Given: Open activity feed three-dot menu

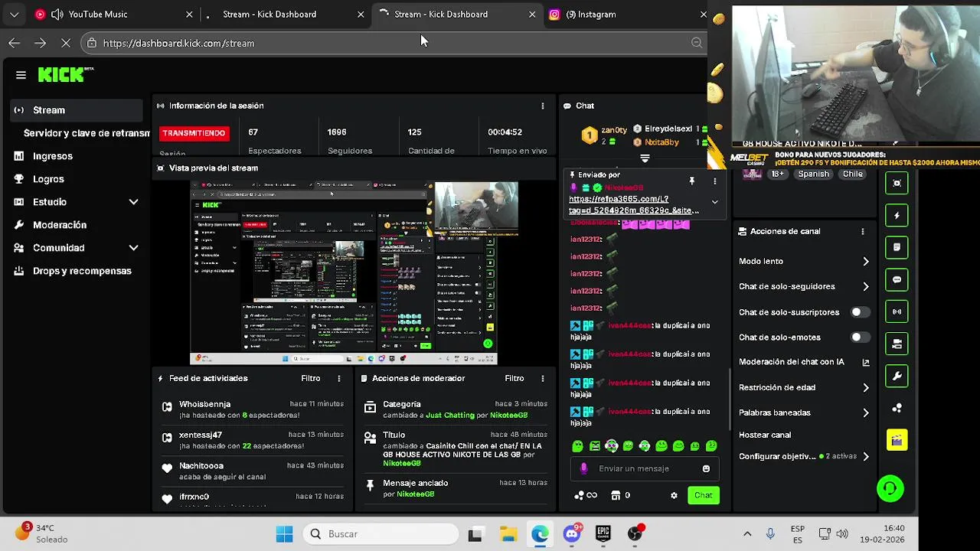Looking at the screenshot, I should point(339,378).
